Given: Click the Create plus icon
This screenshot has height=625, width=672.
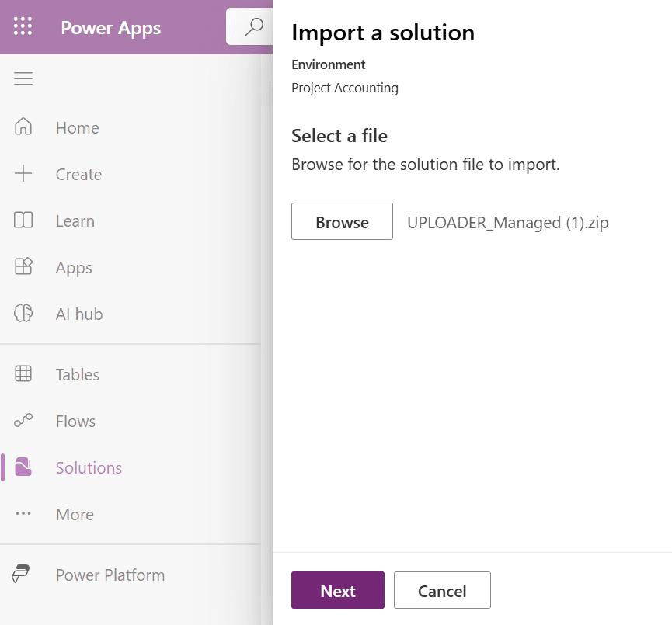Looking at the screenshot, I should [x=23, y=174].
